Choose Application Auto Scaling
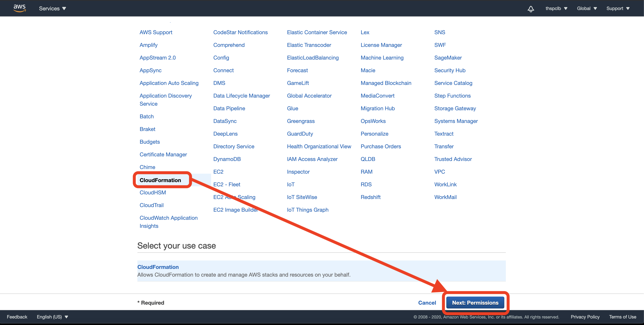This screenshot has width=644, height=325. [x=169, y=83]
